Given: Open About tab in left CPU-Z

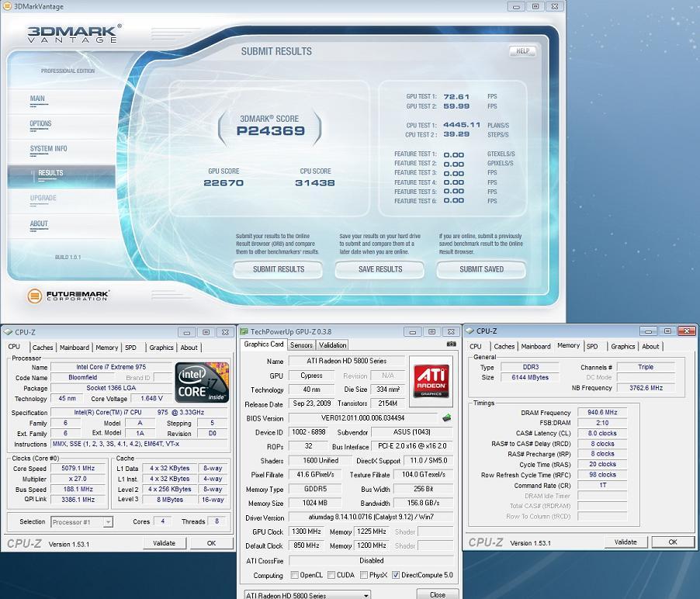Looking at the screenshot, I should [189, 348].
